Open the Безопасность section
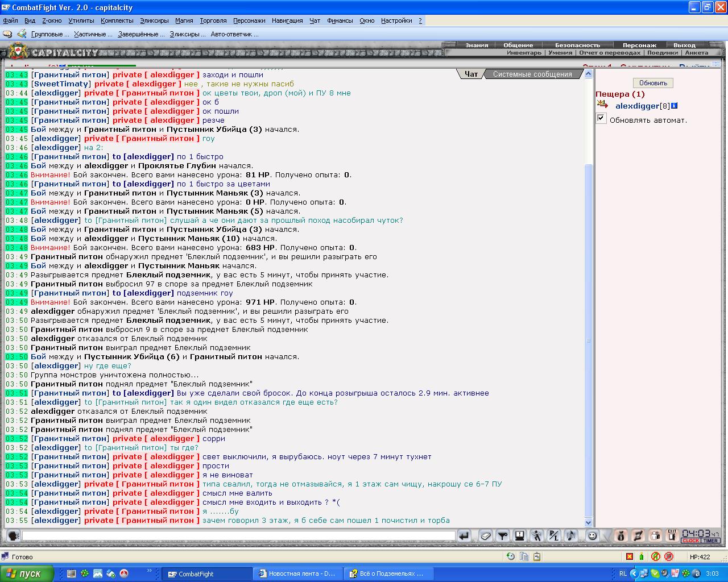This screenshot has height=582, width=728. coord(577,45)
